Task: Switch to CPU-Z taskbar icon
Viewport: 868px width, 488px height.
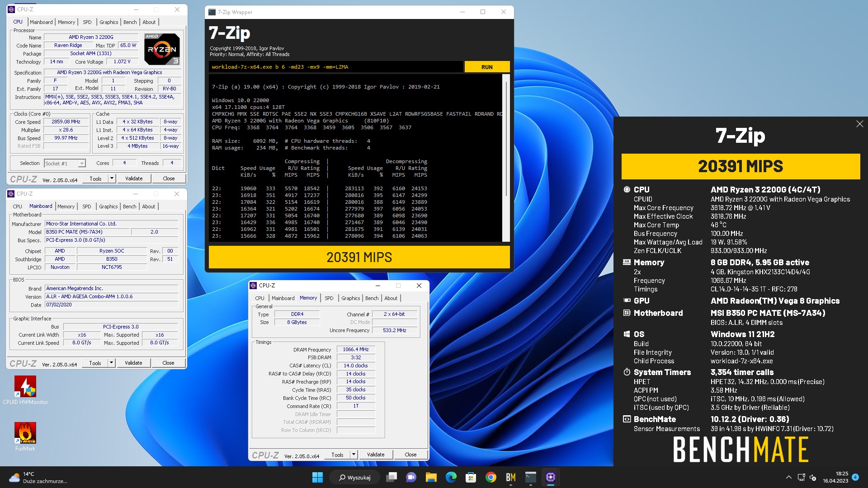Action: coord(551,477)
